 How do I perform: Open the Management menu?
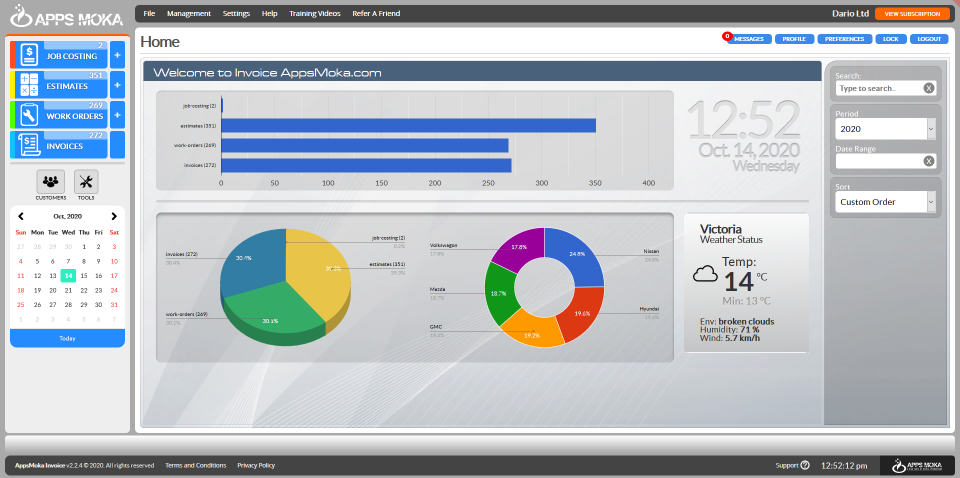click(189, 13)
